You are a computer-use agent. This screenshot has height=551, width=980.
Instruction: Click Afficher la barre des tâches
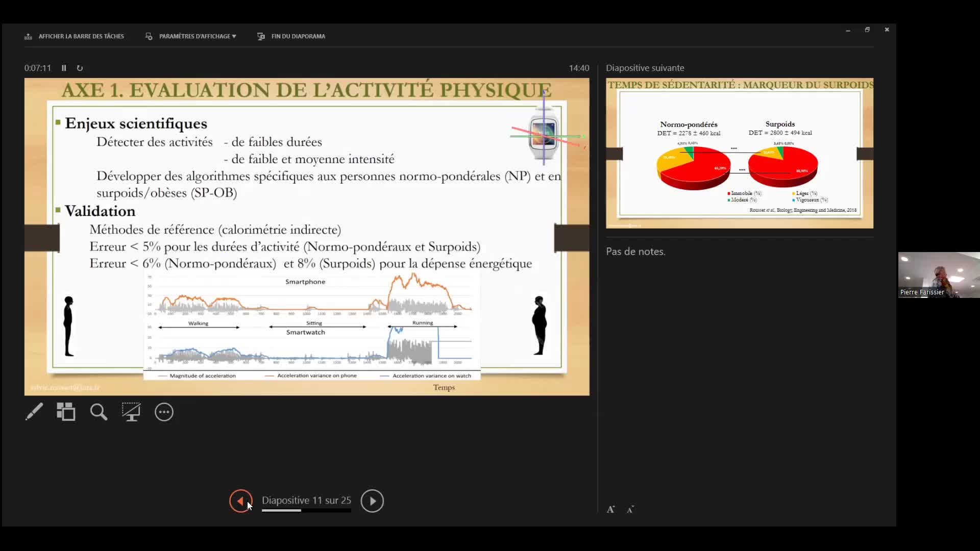[x=74, y=36]
